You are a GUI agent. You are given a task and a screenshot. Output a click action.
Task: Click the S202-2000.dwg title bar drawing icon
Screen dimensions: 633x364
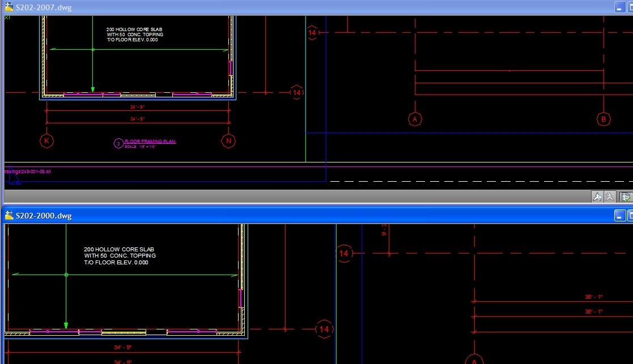(9, 216)
